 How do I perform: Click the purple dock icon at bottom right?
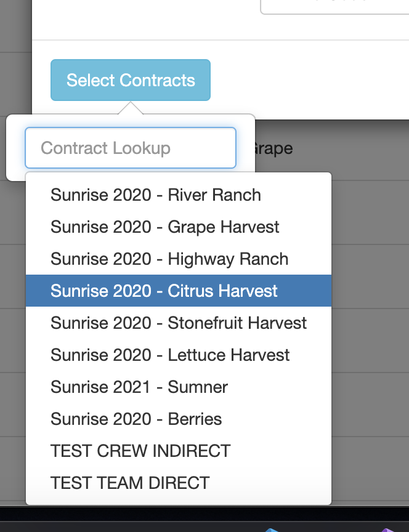point(388,528)
